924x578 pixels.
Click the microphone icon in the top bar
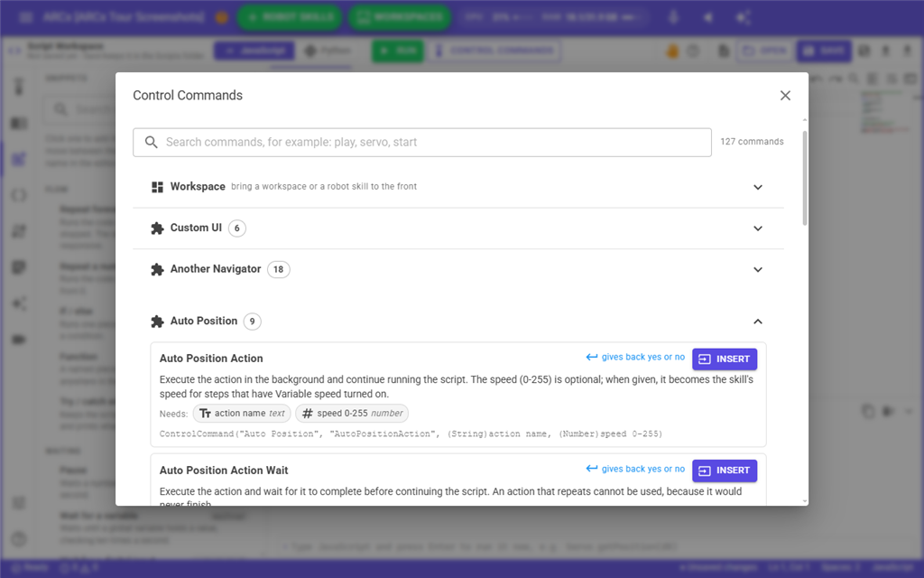tap(673, 17)
